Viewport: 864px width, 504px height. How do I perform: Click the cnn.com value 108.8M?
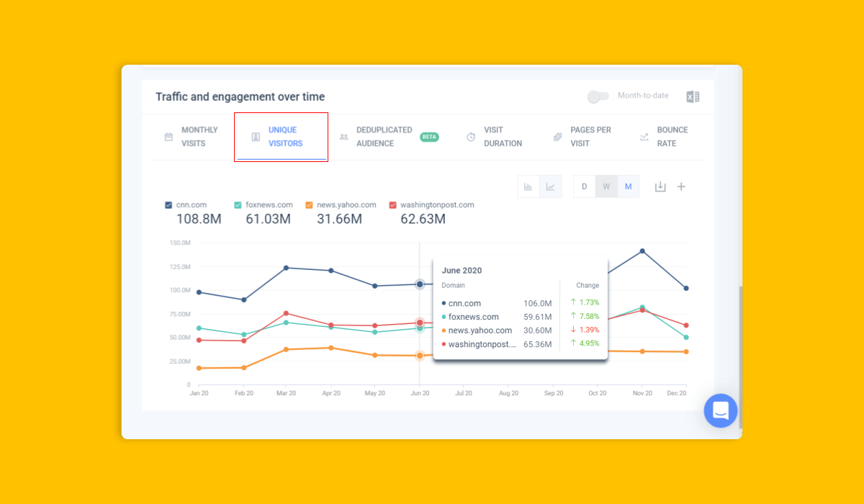click(199, 219)
